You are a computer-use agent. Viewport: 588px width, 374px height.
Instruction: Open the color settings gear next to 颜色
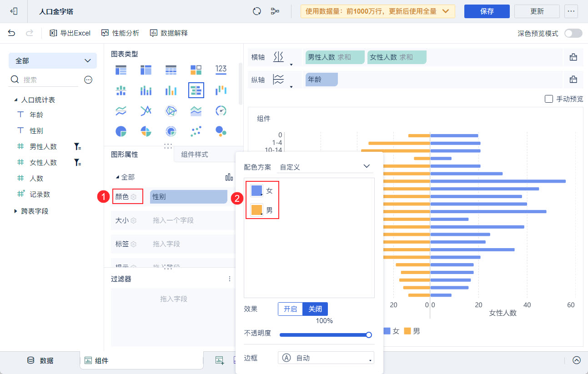[134, 197]
